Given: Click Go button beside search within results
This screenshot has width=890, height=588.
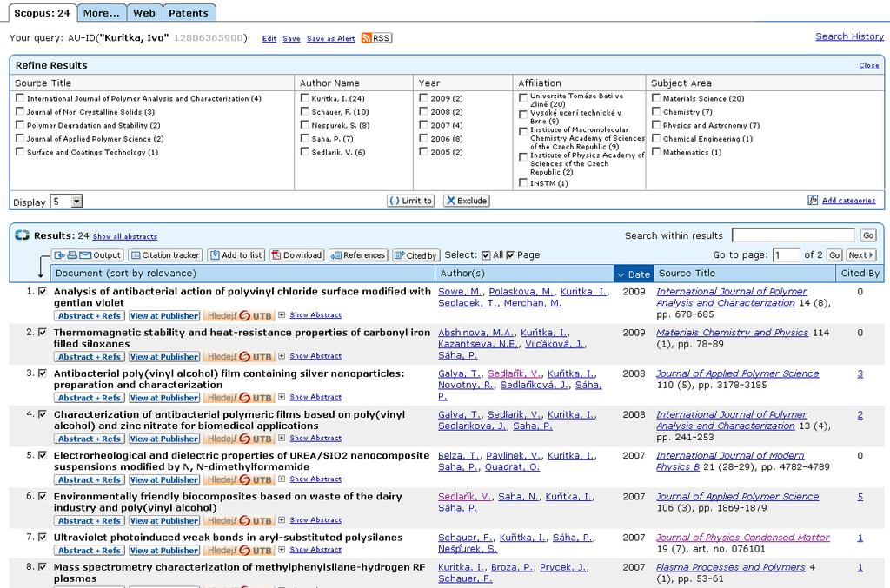Looking at the screenshot, I should [868, 235].
